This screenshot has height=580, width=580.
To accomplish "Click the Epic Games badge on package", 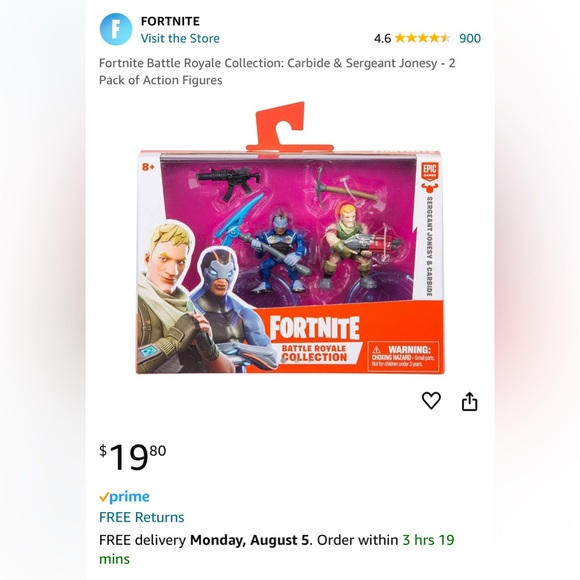I will 429,171.
